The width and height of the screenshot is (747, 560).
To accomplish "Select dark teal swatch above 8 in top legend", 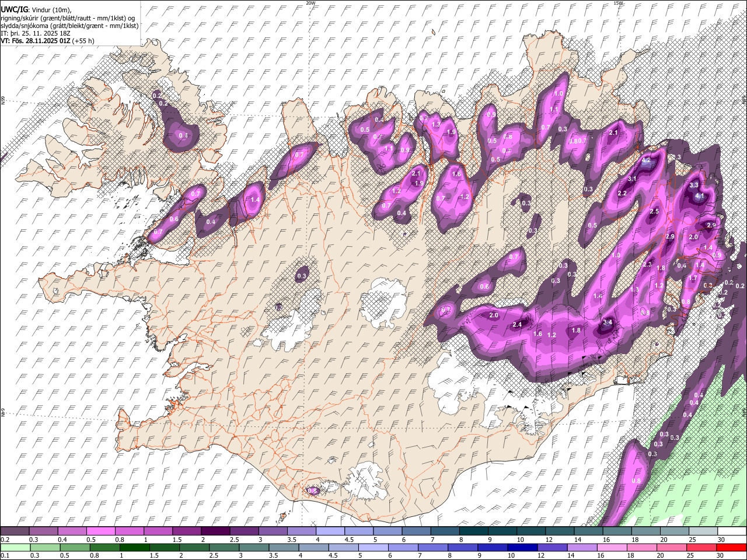I will 473,531.
